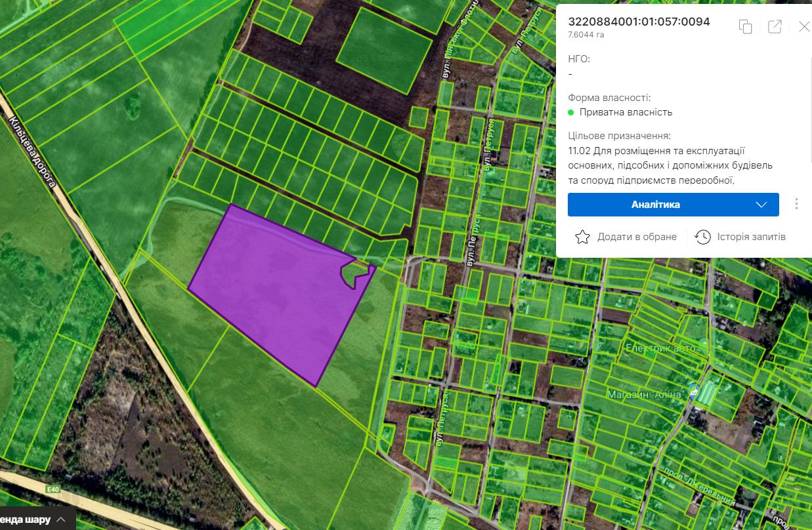Click the Аналітика button
Image resolution: width=812 pixels, height=530 pixels.
pos(655,205)
